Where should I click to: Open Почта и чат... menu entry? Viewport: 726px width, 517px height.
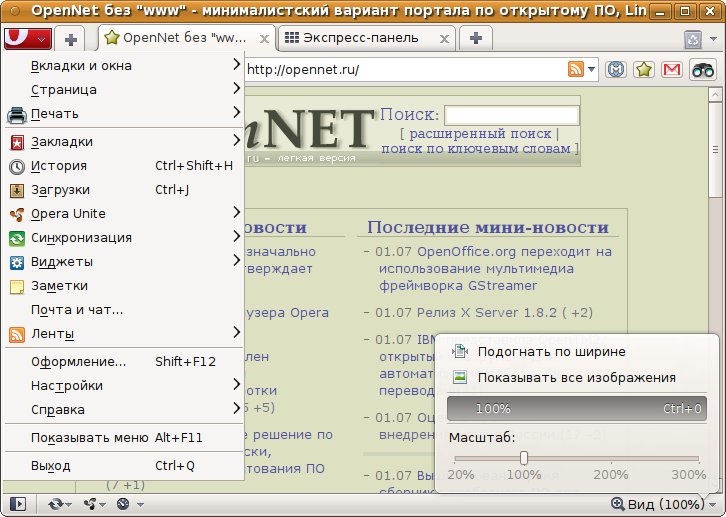(124, 310)
